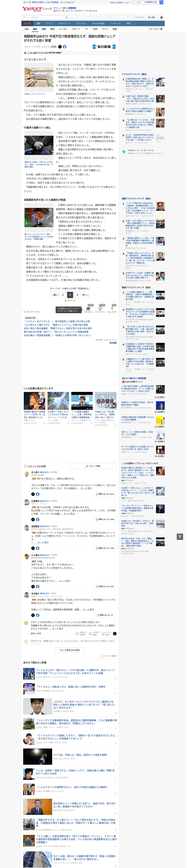Click the Yahoo! JAPAN News logo
The image size is (186, 868).
(37, 9)
